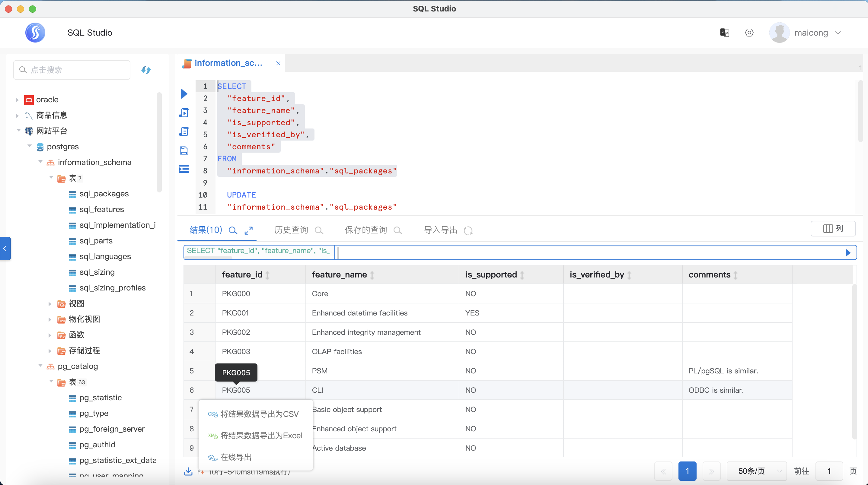This screenshot has width=868, height=485.
Task: Click the refresh connections icon beside search
Action: pos(146,70)
